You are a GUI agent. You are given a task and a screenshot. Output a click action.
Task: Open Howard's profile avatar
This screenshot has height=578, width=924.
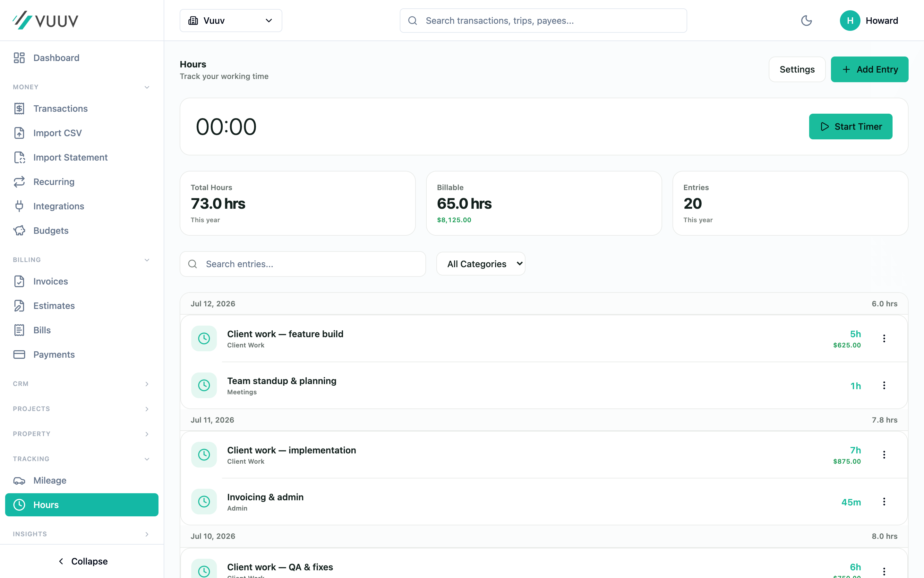(850, 21)
